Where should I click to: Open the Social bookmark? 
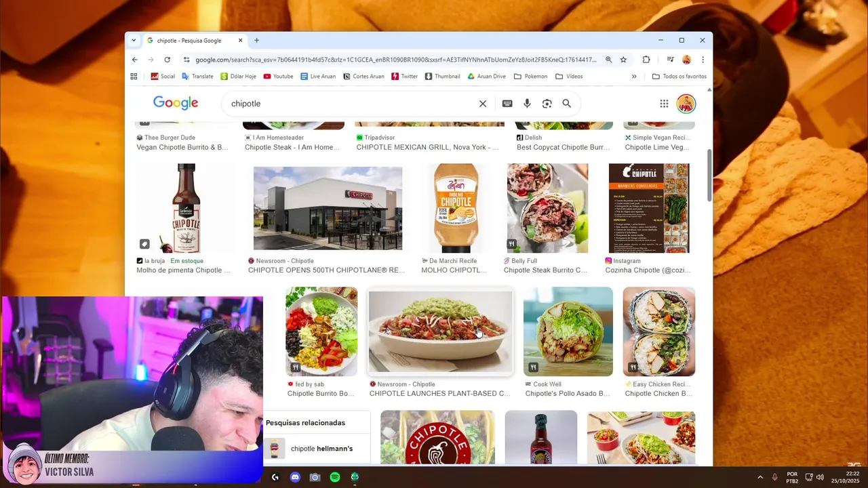(x=163, y=77)
